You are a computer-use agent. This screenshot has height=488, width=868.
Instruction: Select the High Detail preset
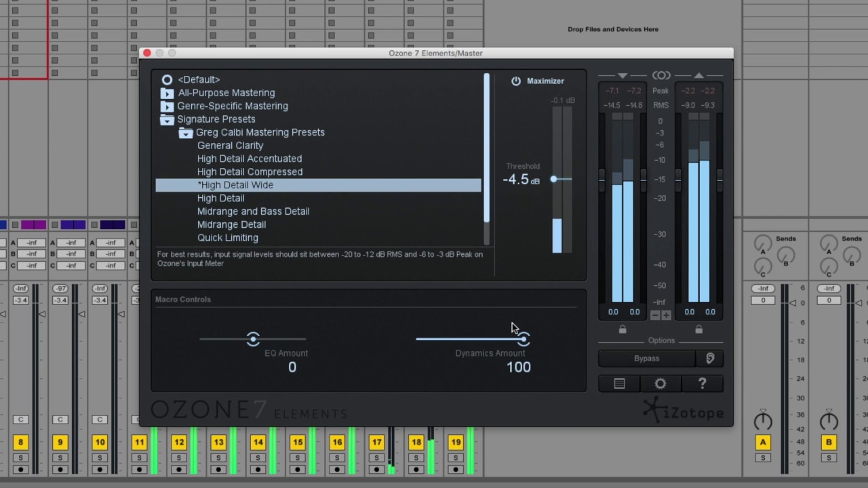tap(220, 199)
